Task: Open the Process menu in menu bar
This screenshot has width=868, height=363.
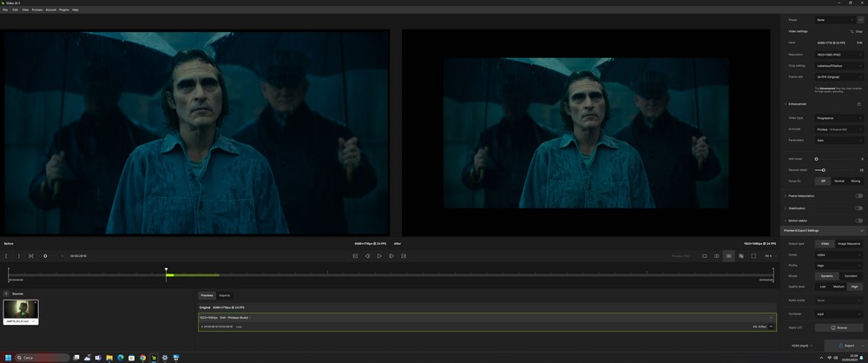Action: (x=36, y=10)
